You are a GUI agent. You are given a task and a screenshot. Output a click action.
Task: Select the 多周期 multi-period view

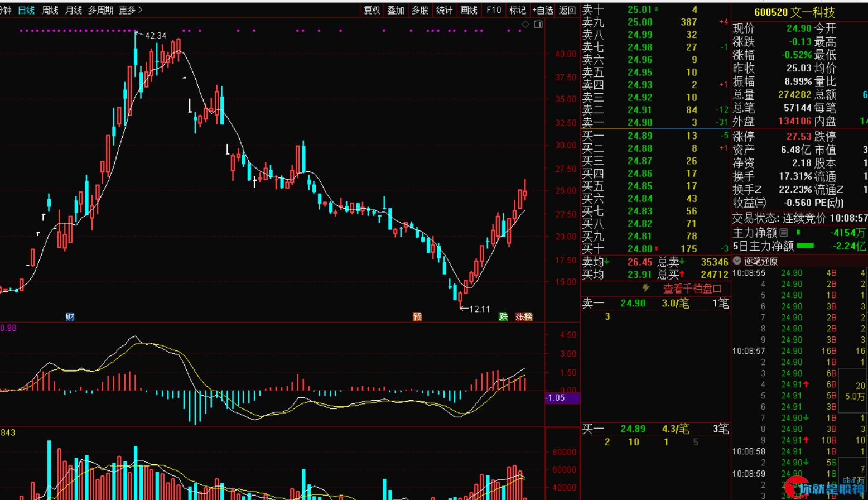pyautogui.click(x=100, y=10)
